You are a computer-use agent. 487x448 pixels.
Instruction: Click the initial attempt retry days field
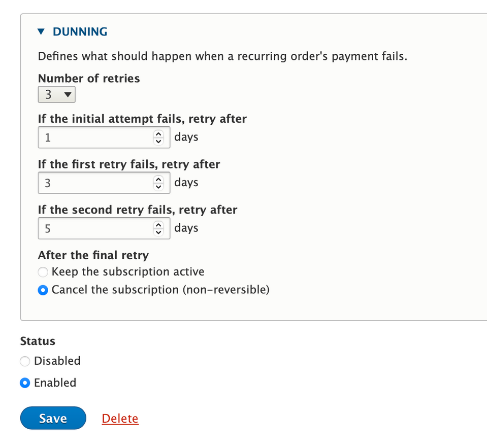[104, 137]
